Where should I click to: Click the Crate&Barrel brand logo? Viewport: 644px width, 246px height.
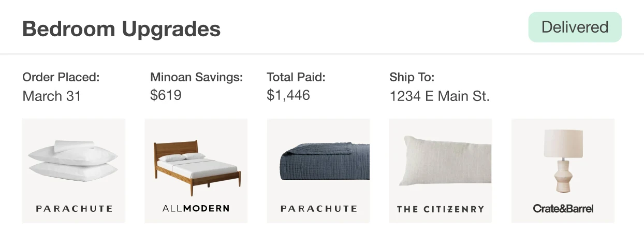[x=563, y=209]
